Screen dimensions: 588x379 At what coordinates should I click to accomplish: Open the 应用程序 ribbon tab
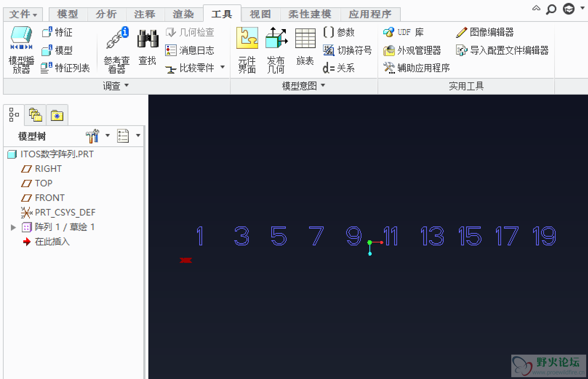pyautogui.click(x=370, y=14)
